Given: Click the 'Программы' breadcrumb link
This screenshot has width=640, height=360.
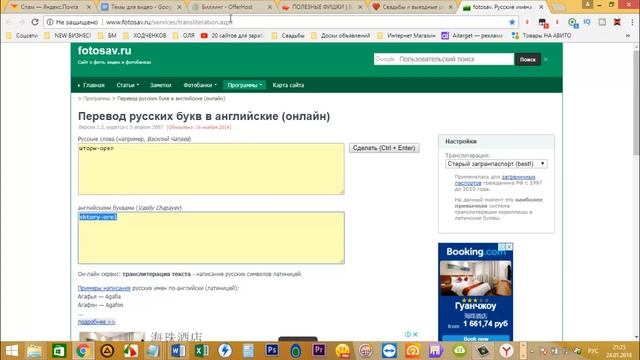Looking at the screenshot, I should 97,98.
